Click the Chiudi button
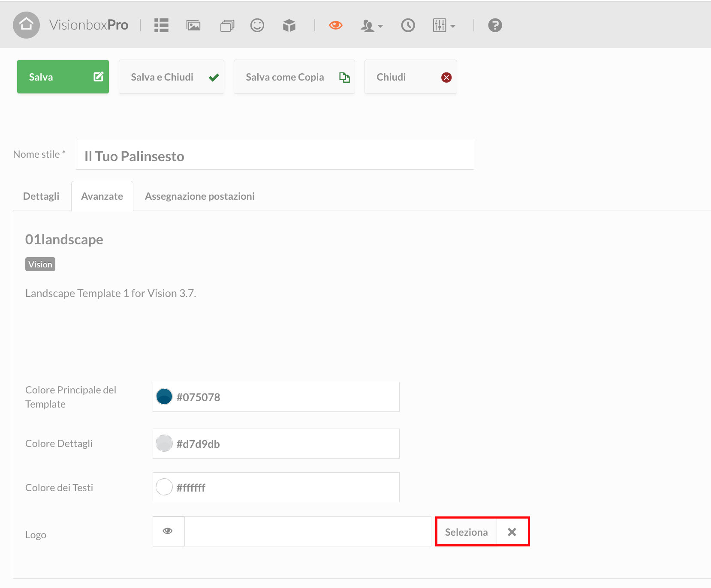This screenshot has width=711, height=588. (x=411, y=77)
